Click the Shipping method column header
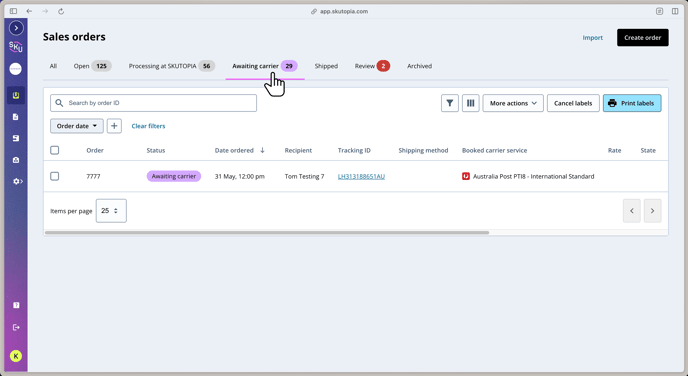This screenshot has height=376, width=688. click(x=423, y=150)
